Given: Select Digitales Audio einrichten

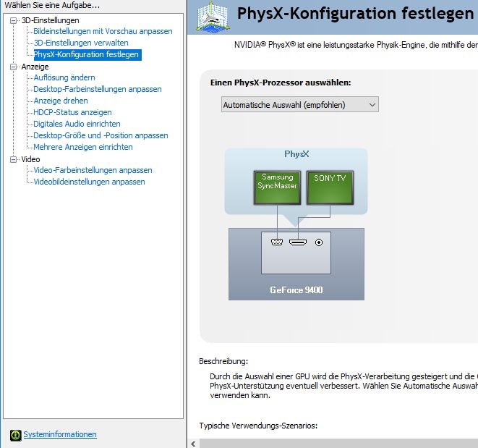Looking at the screenshot, I should 77,124.
